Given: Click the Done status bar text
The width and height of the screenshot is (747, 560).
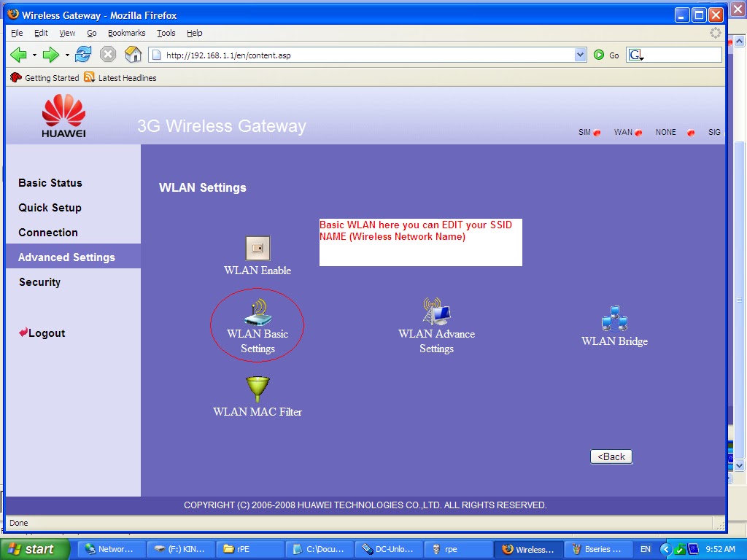Looking at the screenshot, I should coord(18,523).
